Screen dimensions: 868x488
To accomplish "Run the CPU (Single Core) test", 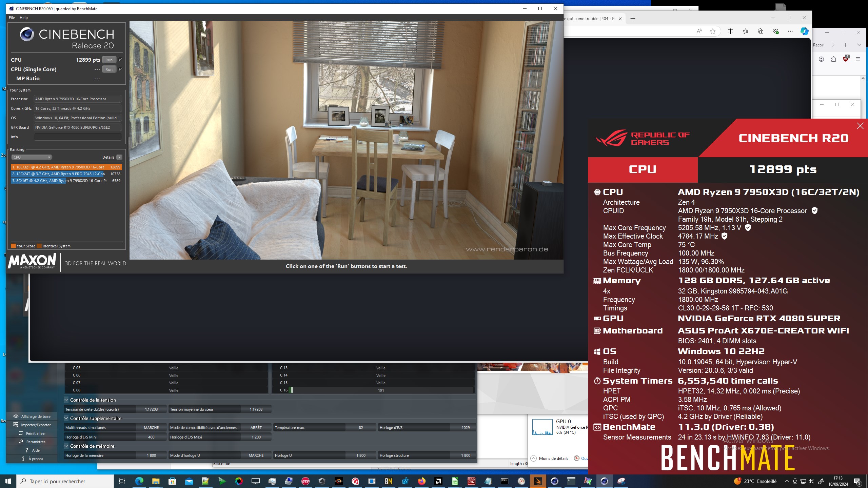I will click(x=109, y=69).
